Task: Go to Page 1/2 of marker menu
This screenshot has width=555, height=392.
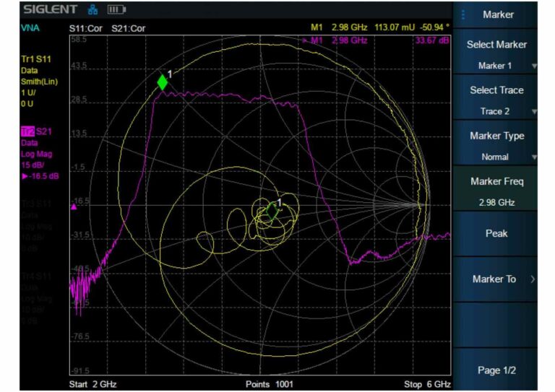Action: tap(496, 370)
